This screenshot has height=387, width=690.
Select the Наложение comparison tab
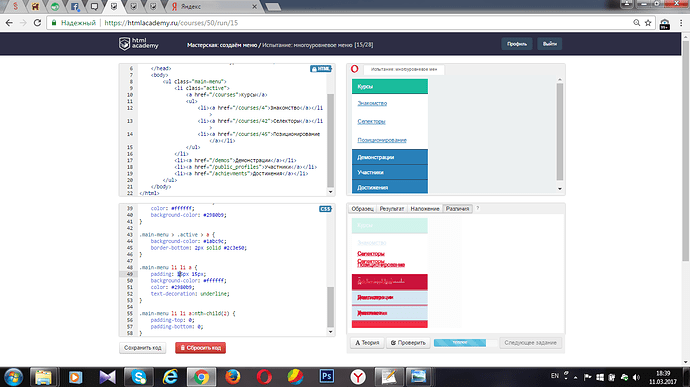[x=425, y=209]
